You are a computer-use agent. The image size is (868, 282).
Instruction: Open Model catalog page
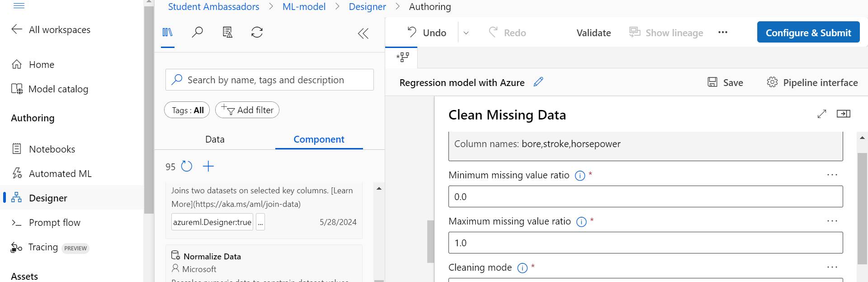pyautogui.click(x=50, y=89)
